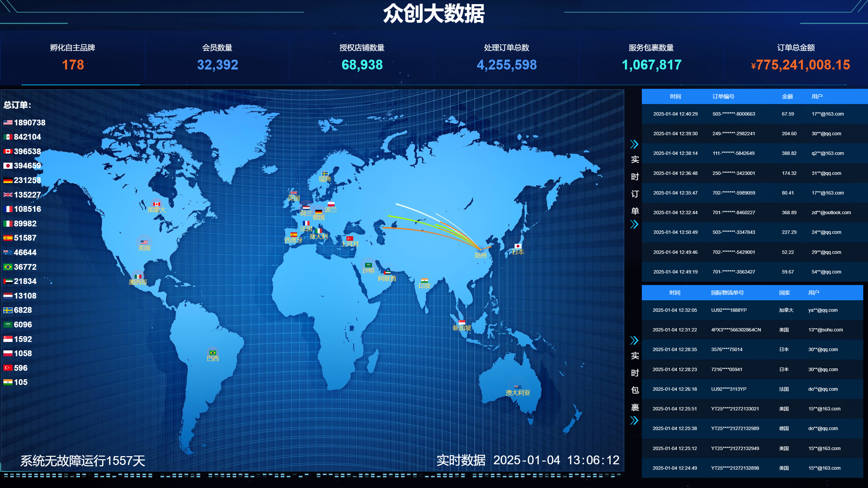Screen dimensions: 868x488
Task: Click the double chevron above 实时订单
Action: [634, 144]
